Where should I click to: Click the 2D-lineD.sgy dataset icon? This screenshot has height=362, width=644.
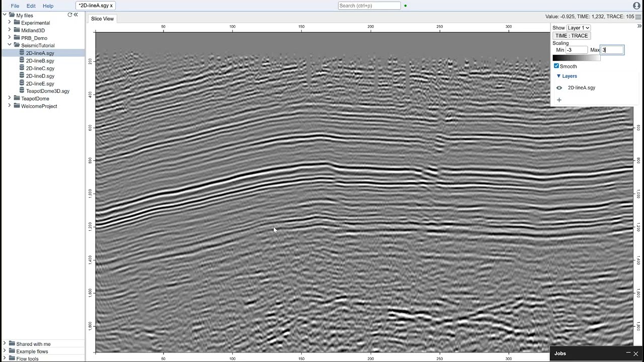click(x=22, y=75)
